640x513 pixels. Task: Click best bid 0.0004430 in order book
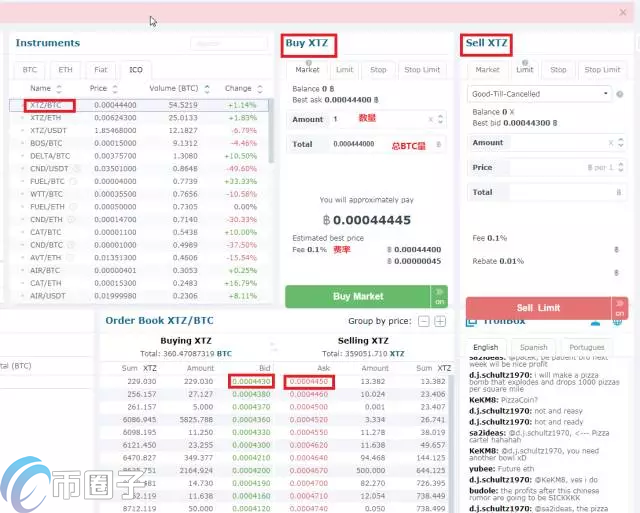coord(251,382)
